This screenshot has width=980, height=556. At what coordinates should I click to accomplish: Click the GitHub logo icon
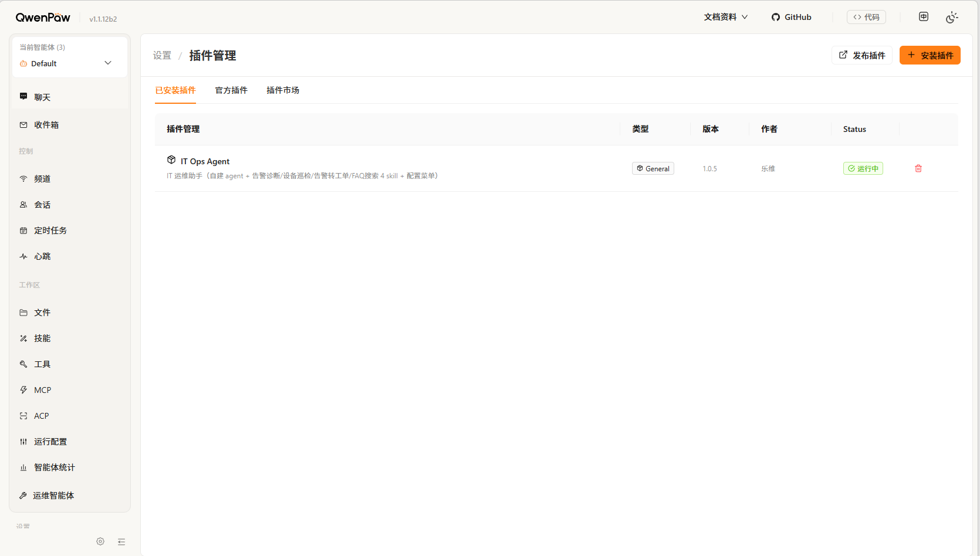776,17
